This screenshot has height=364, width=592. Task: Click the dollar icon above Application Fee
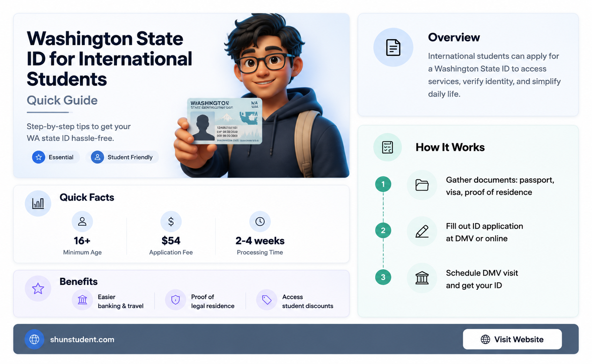[x=171, y=222]
